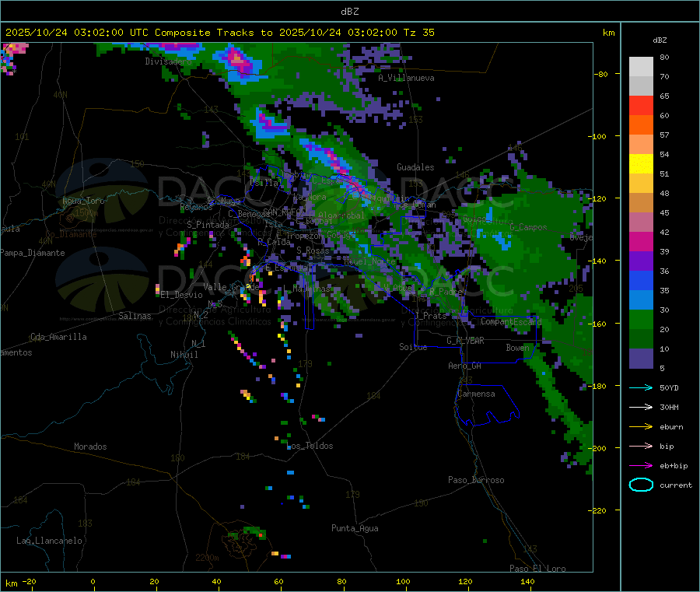Screen dimensions: 700x592
Task: Click the G_Campos map label
Action: (x=529, y=227)
